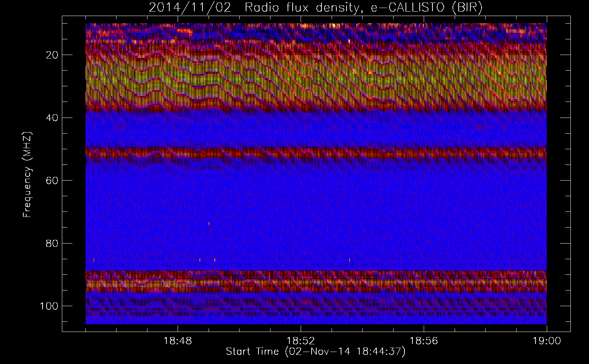
Task: Click the Frequency (MHZ) axis label
Action: (x=27, y=174)
